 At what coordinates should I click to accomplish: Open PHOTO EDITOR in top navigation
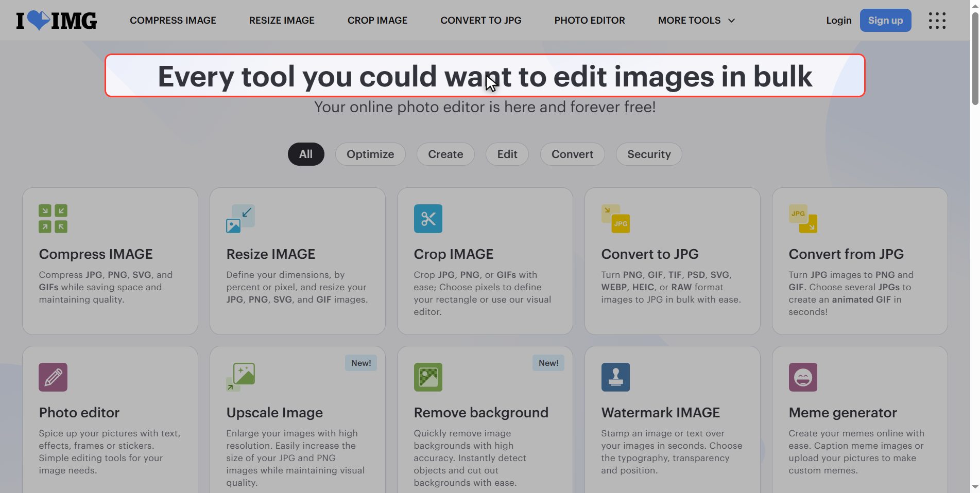pos(590,21)
